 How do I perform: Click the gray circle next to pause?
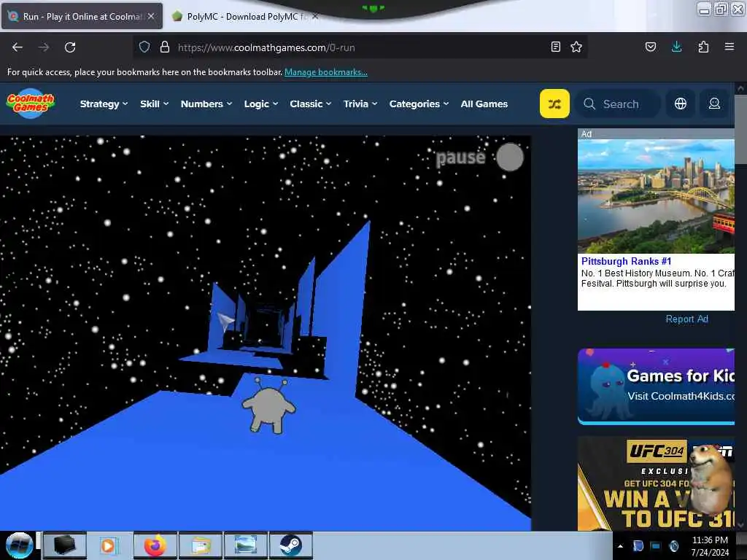click(510, 157)
